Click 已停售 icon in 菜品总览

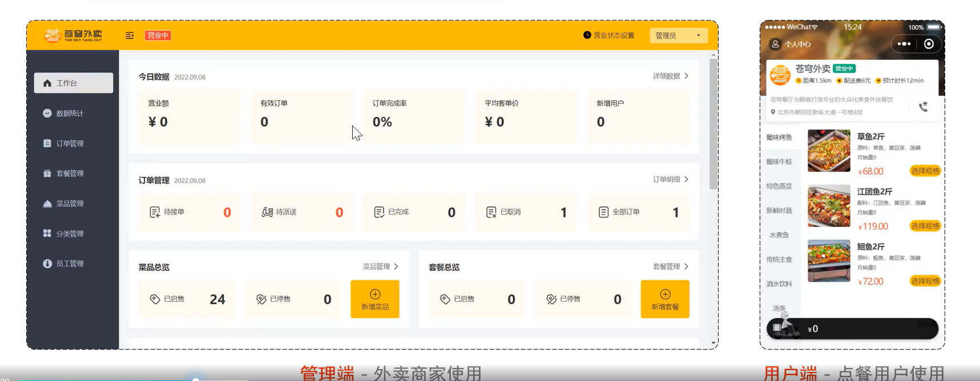click(261, 299)
